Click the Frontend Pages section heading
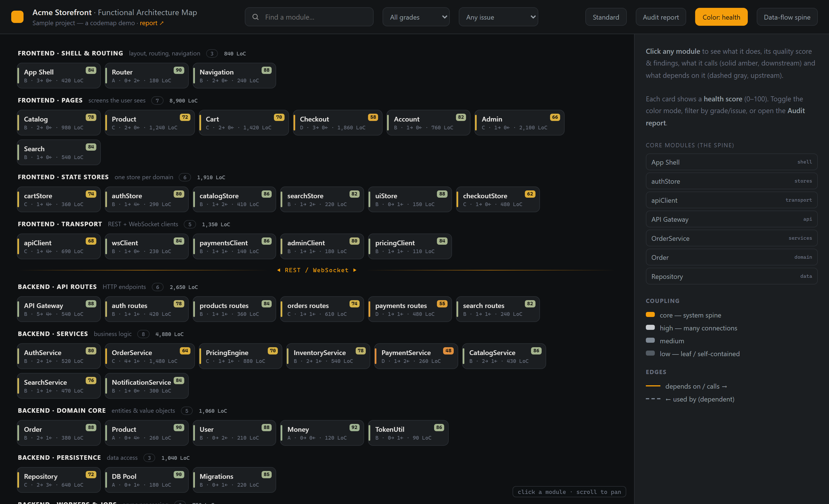 pyautogui.click(x=50, y=100)
